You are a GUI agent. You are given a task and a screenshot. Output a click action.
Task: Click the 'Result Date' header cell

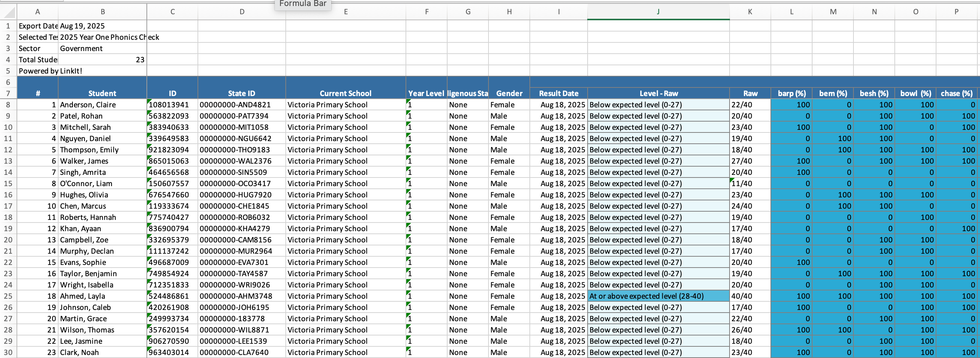click(x=558, y=93)
